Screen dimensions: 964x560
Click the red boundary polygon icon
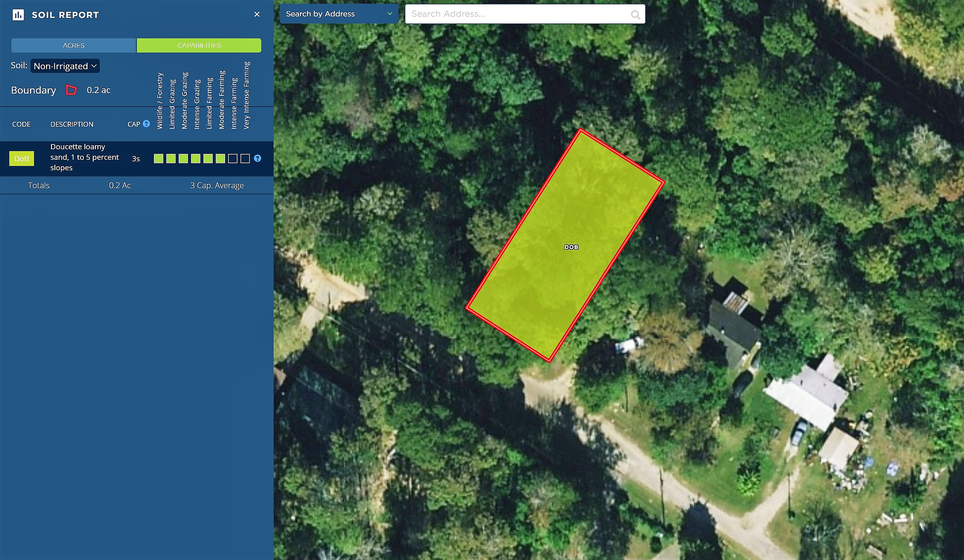71,90
